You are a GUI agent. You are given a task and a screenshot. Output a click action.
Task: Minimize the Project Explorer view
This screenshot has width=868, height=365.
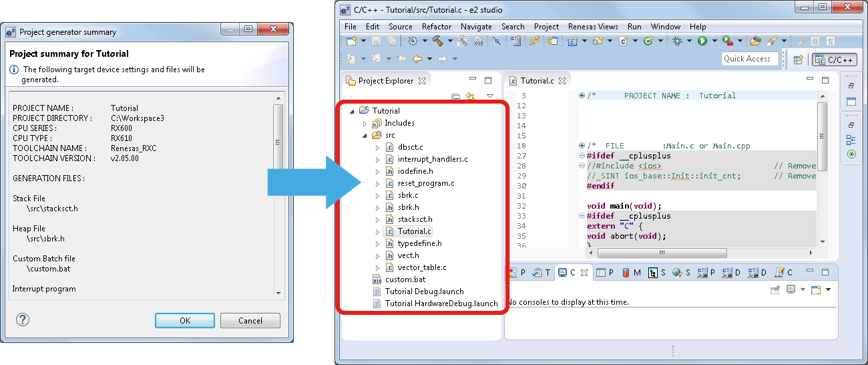point(473,79)
